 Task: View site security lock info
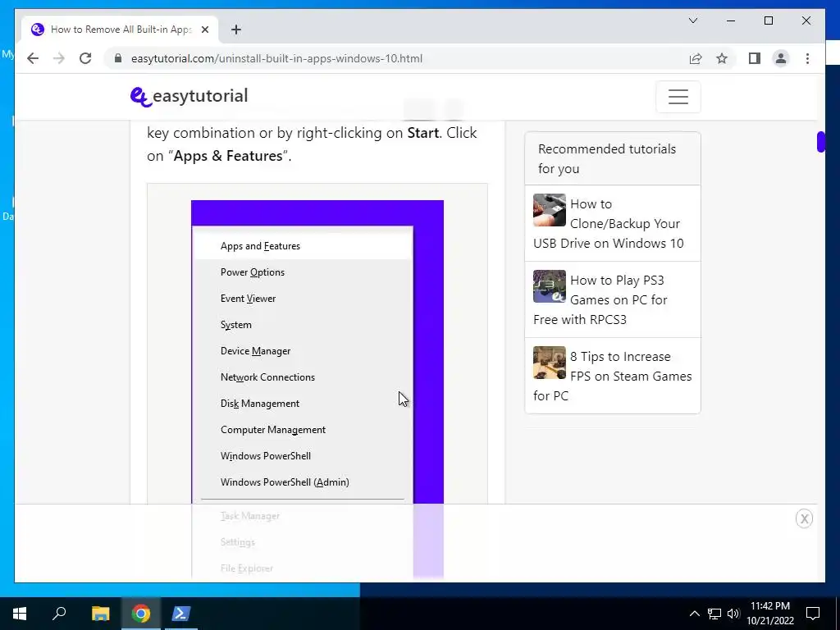pyautogui.click(x=118, y=58)
